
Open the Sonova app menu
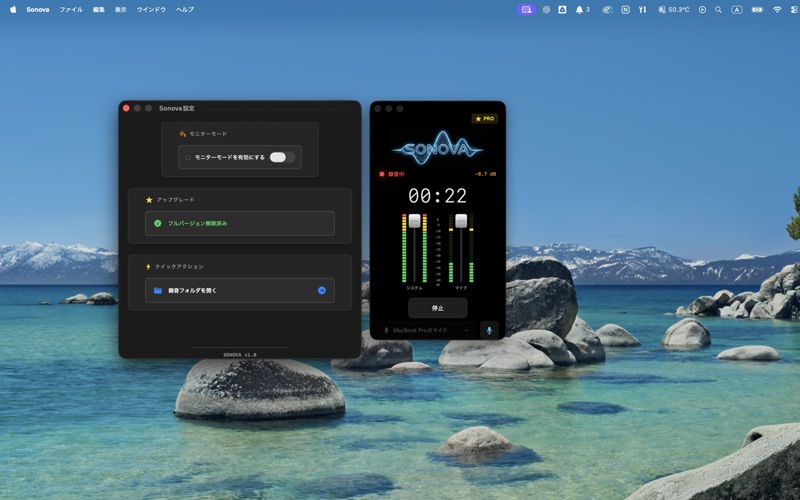[38, 9]
